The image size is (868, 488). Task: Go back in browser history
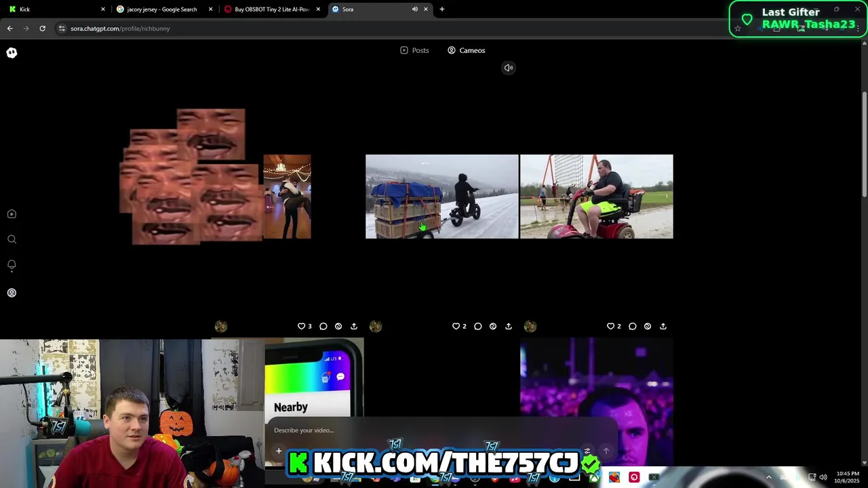[10, 28]
